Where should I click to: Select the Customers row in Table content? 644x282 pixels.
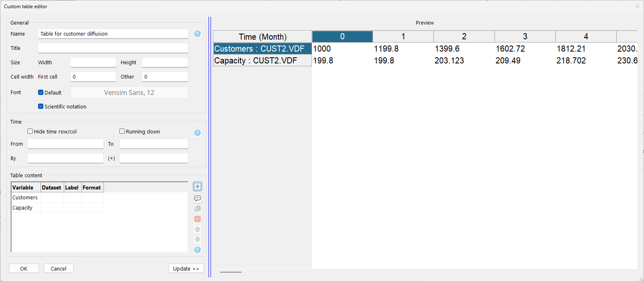tap(25, 198)
